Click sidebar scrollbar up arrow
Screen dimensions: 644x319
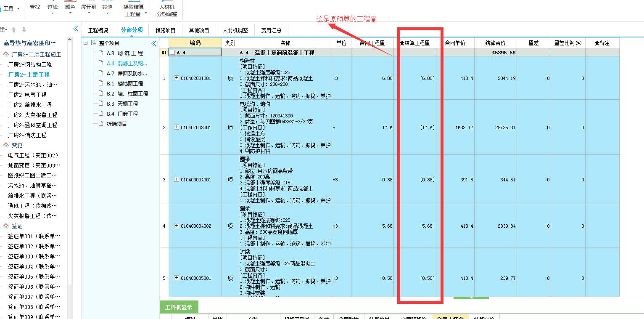[x=70, y=40]
